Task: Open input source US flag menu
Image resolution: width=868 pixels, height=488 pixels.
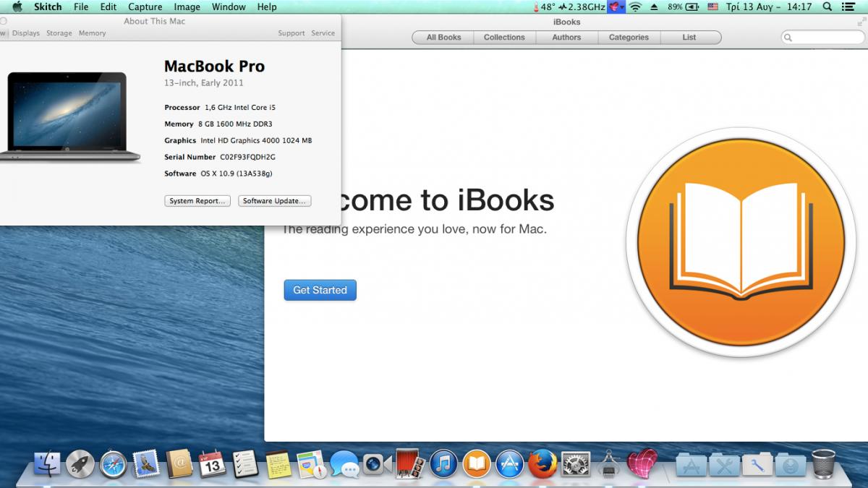Action: click(712, 7)
